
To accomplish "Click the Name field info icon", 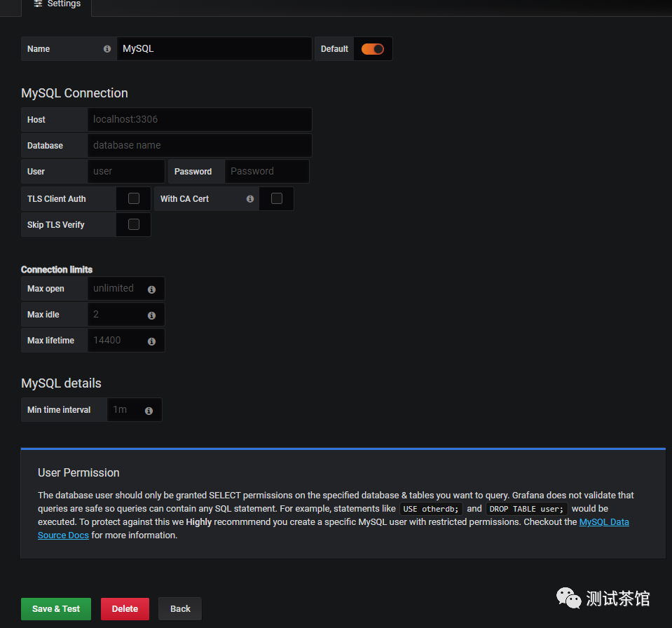I will 107,49.
